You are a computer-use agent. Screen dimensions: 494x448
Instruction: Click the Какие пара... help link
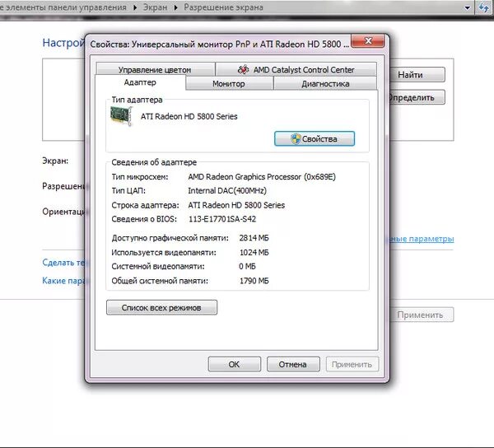(x=63, y=280)
